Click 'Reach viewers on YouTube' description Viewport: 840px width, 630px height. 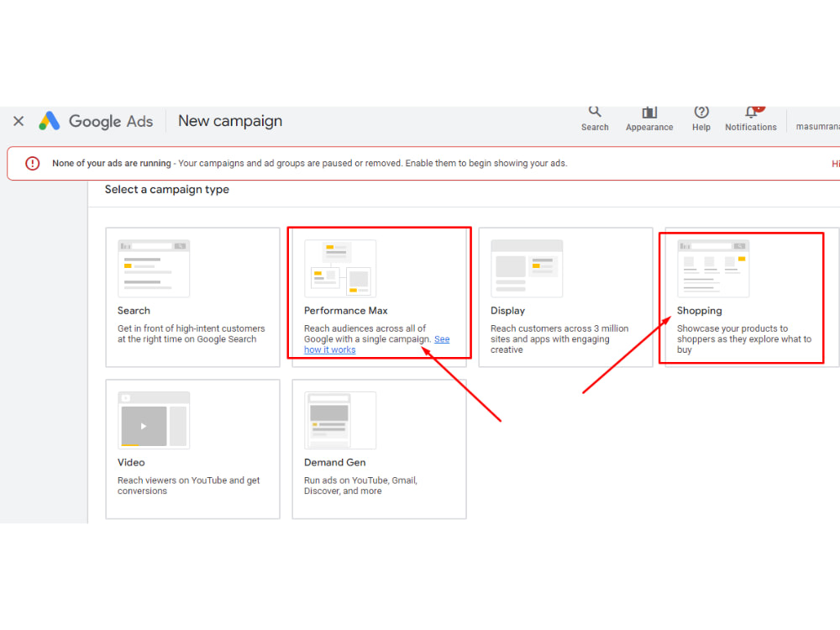pyautogui.click(x=188, y=486)
